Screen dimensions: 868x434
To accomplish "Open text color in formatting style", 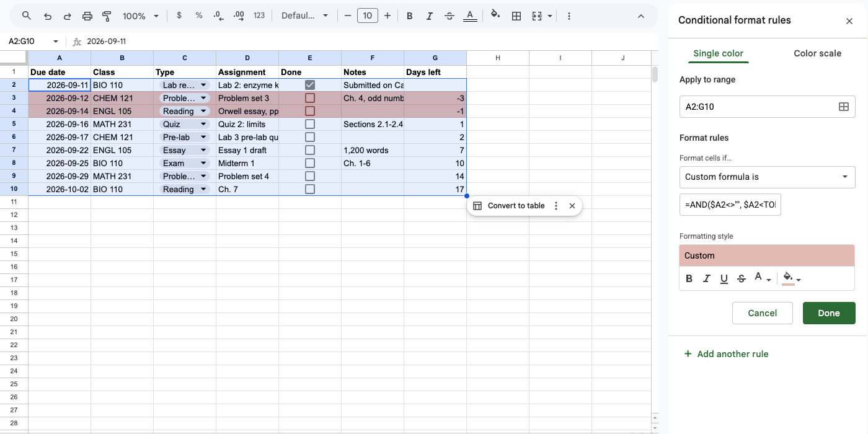I will pos(762,279).
